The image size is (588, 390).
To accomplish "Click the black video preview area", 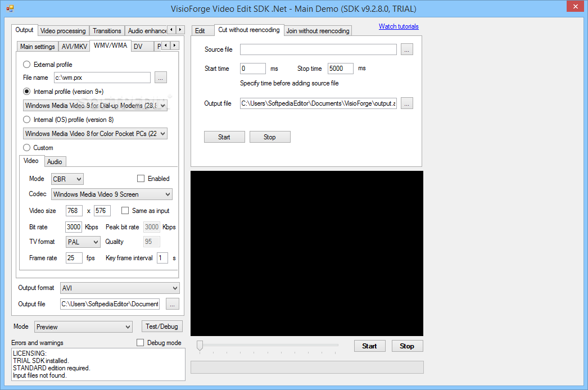I will click(x=307, y=253).
